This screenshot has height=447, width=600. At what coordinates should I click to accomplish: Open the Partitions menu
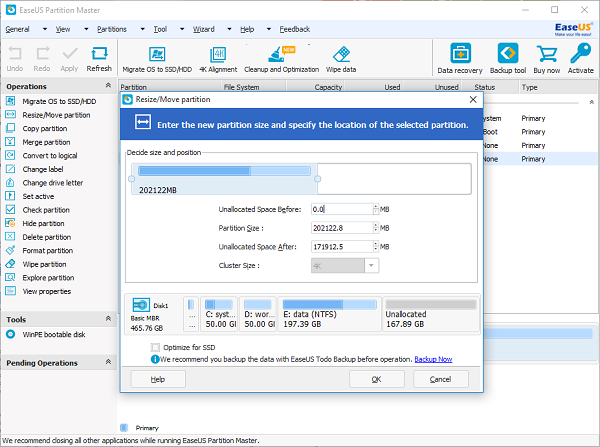click(111, 29)
